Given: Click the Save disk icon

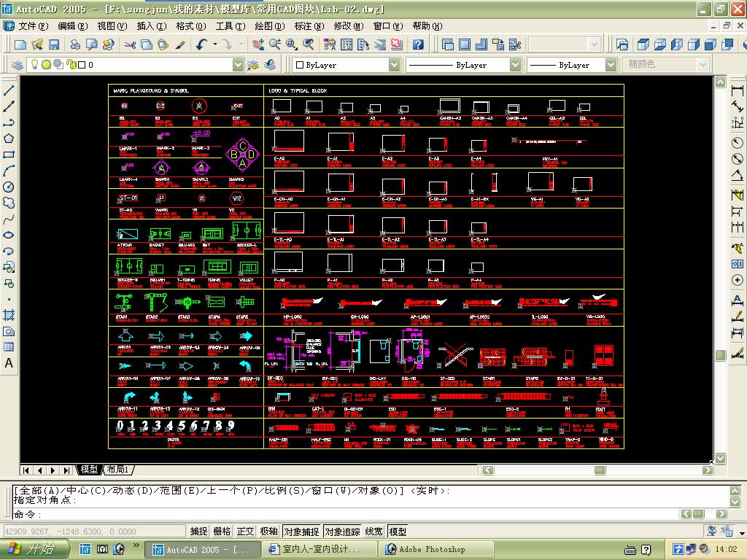Looking at the screenshot, I should [x=53, y=44].
